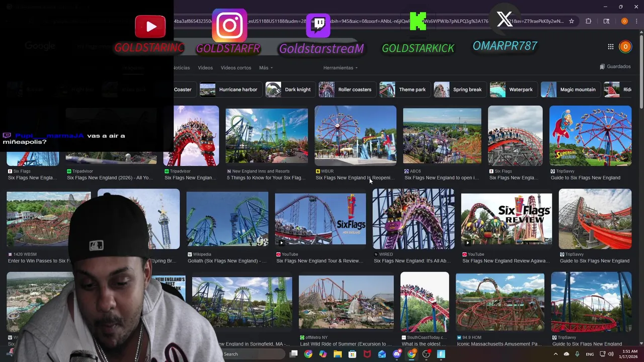Click the New England Inns and Resorts source label
Viewport: 644px width, 362px height.
(261, 171)
